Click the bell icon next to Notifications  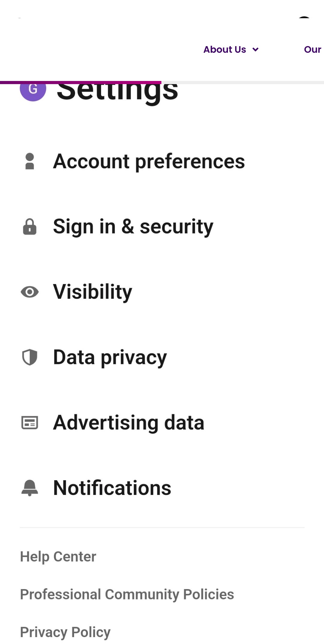[30, 488]
